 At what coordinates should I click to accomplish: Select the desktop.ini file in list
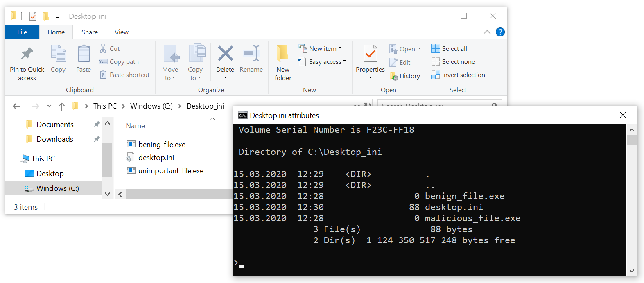[x=156, y=158]
